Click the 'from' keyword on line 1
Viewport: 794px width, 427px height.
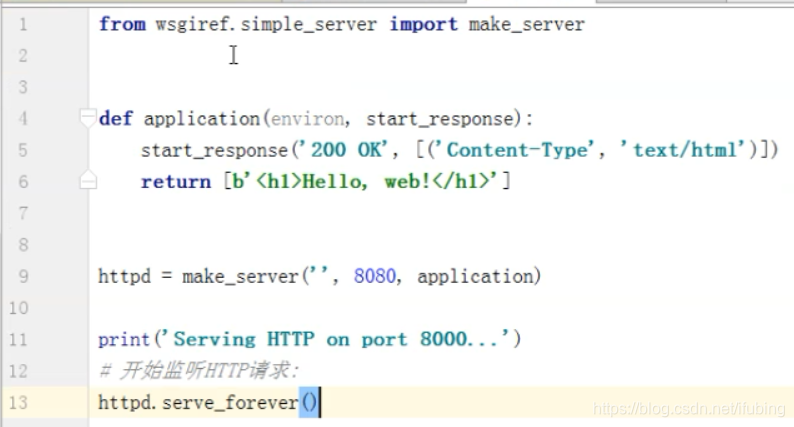click(122, 24)
